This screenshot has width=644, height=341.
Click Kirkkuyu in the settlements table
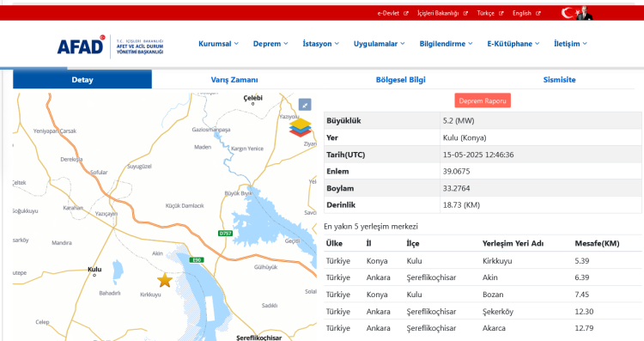click(x=497, y=261)
